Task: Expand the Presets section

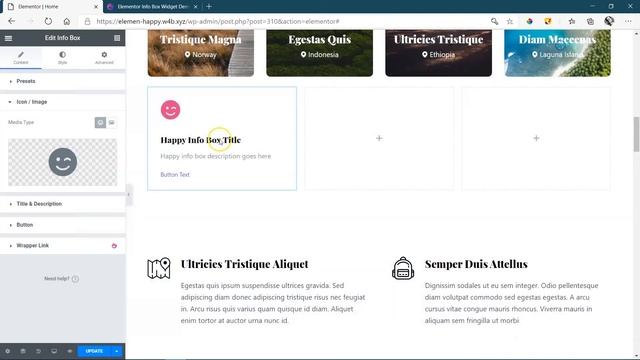Action: (x=62, y=81)
